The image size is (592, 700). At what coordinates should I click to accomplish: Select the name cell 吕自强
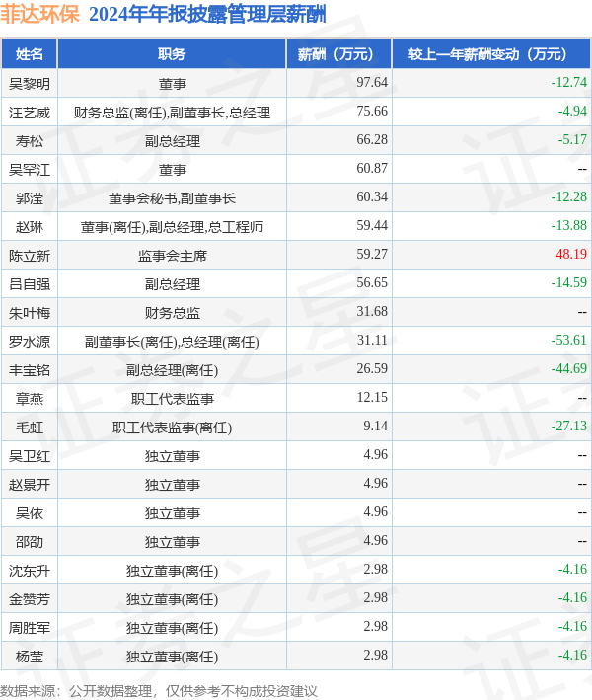point(30,284)
